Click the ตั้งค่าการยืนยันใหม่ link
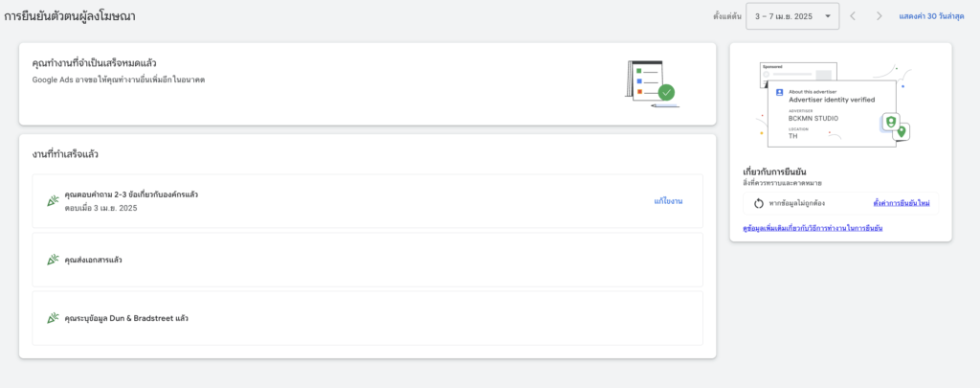Image resolution: width=980 pixels, height=388 pixels. click(x=902, y=203)
